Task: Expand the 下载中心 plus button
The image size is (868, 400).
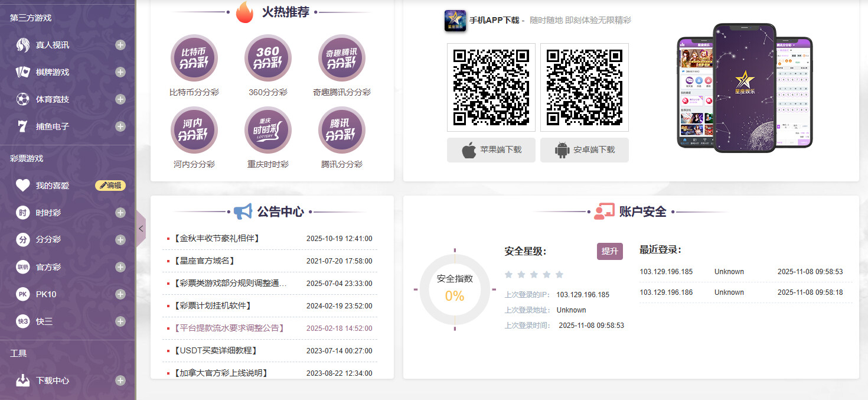Action: point(120,381)
